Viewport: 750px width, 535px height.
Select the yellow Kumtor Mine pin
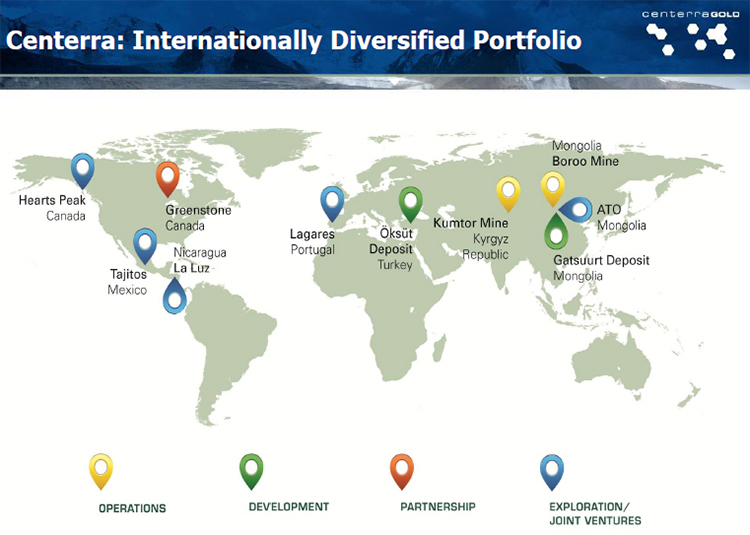508,194
